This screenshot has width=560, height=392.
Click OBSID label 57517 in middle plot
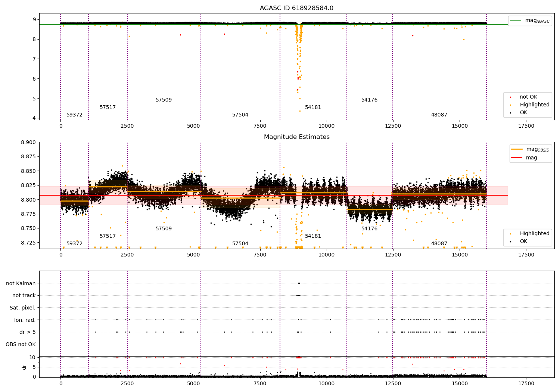(108, 236)
